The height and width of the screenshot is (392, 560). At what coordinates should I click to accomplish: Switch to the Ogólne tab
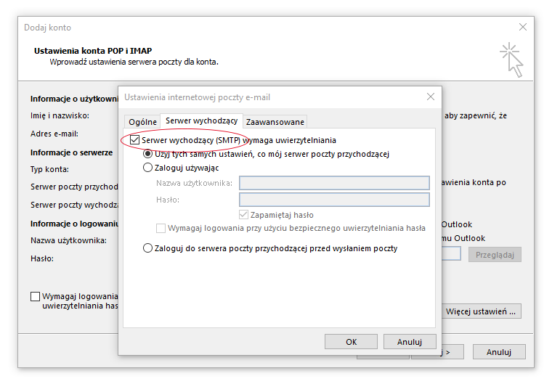click(x=142, y=122)
